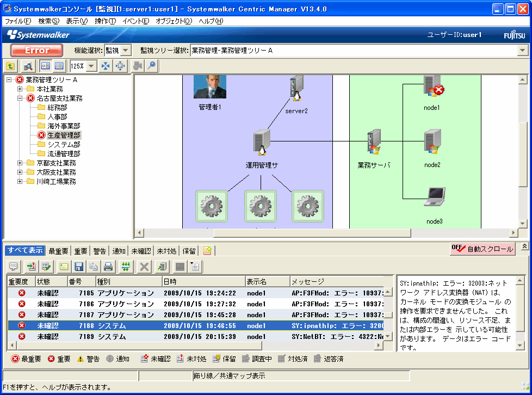Click the map horizontal scrollbar thumb
This screenshot has width=532, height=395.
click(x=312, y=233)
